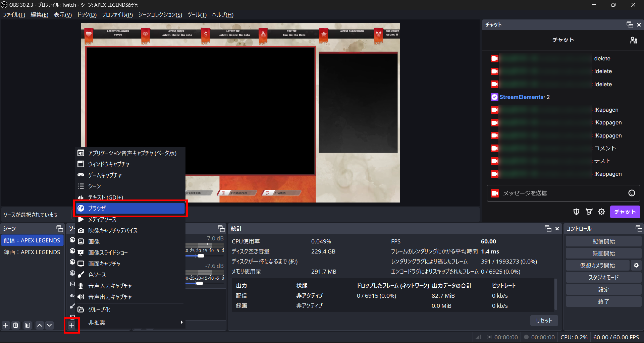Open the ヘルプ(H) menu

[223, 15]
